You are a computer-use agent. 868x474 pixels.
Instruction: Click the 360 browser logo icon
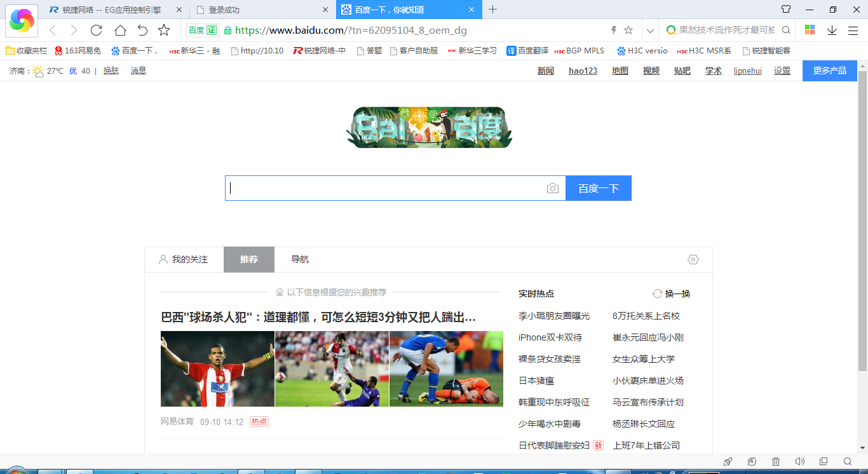[22, 21]
